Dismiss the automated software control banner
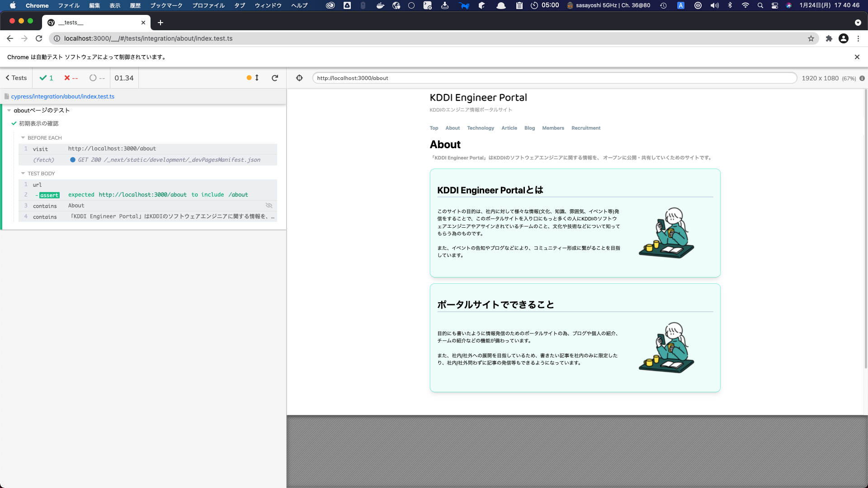Screen dimensions: 868x488 pos(857,57)
